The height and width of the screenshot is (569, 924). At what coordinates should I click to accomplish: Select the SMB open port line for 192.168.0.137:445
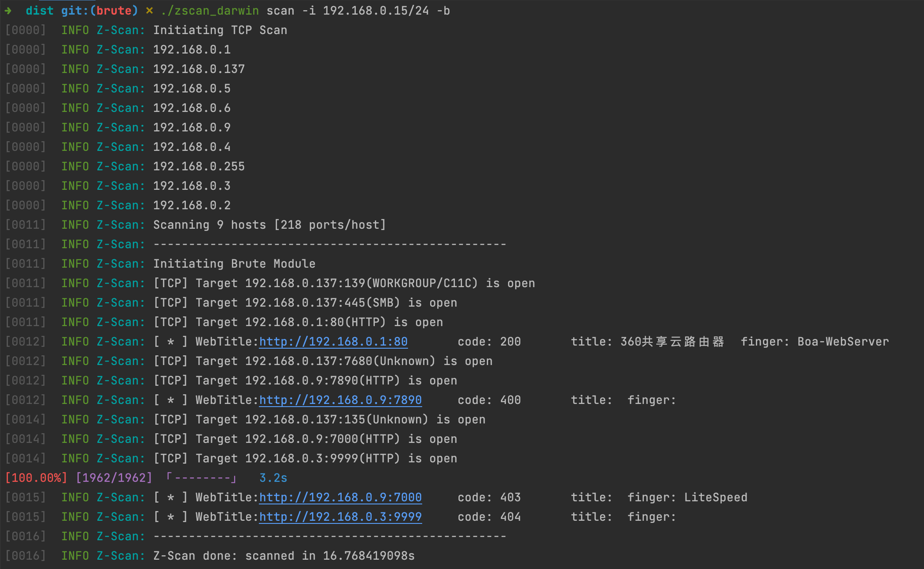click(x=305, y=302)
